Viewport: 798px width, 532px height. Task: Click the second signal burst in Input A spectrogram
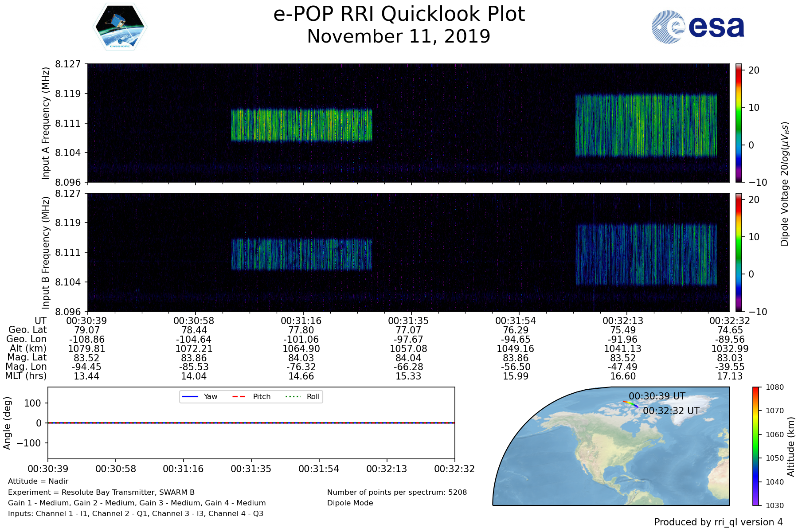coord(646,125)
